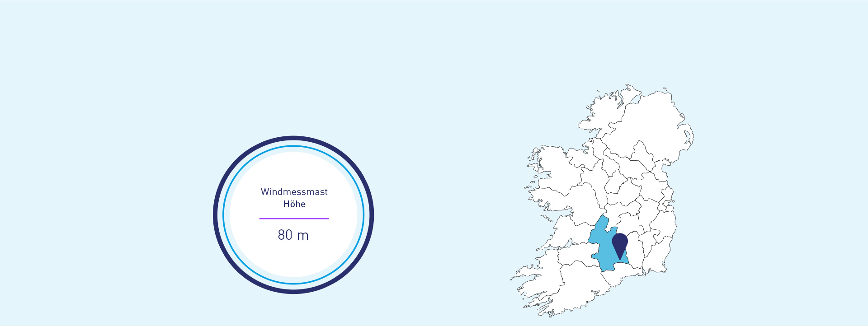868x326 pixels.
Task: Click the dark navy outer ring of badge
Action: pos(216,215)
